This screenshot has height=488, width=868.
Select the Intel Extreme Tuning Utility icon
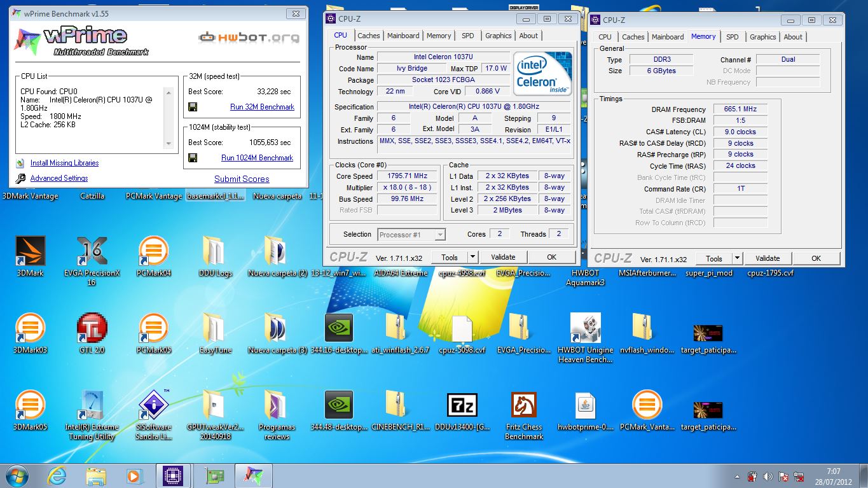92,405
